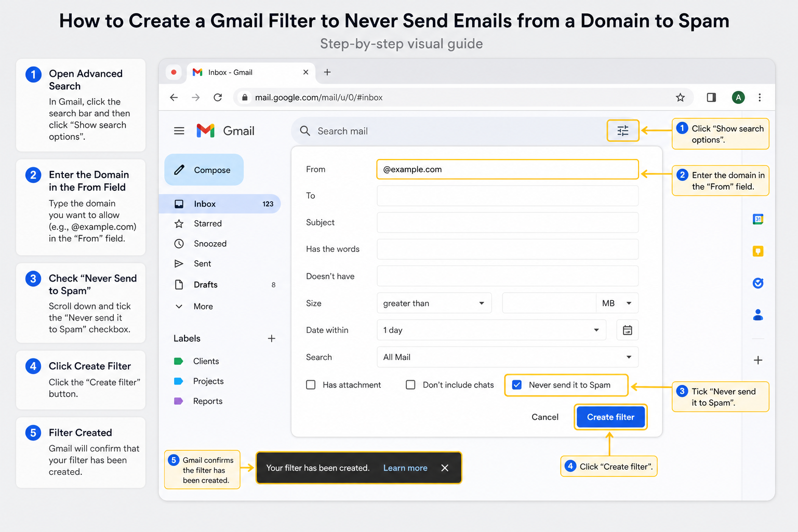This screenshot has width=798, height=532.
Task: Click the Show search options sliders icon
Action: point(622,131)
